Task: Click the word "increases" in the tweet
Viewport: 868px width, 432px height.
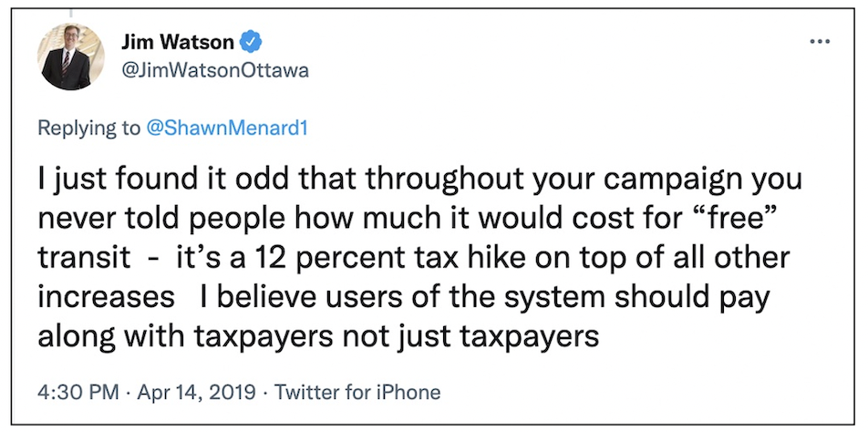Action: point(106,298)
